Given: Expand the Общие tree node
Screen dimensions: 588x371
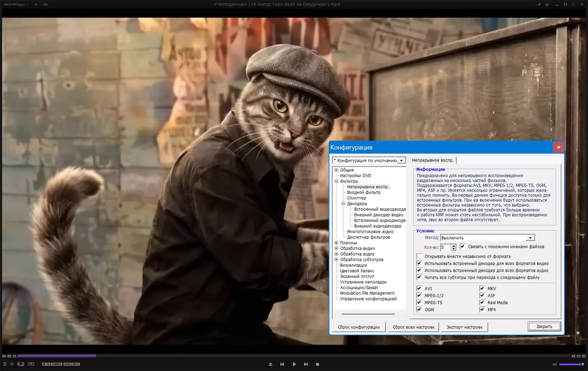Looking at the screenshot, I should click(x=336, y=170).
